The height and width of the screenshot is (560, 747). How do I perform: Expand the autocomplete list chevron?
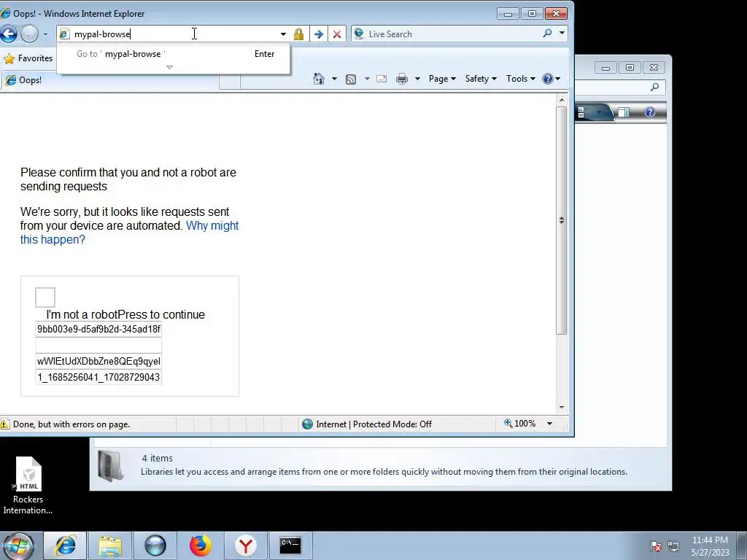pos(169,67)
